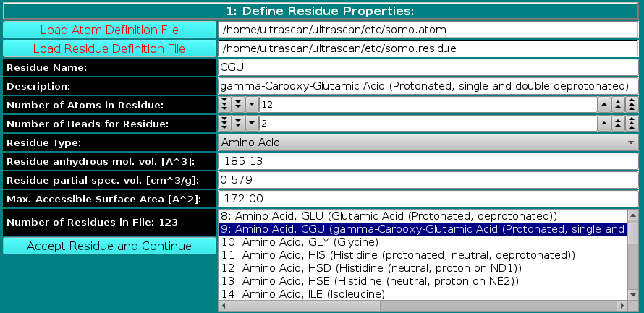Click the anhydrous mol. vol. field showing 185.13

pos(428,161)
